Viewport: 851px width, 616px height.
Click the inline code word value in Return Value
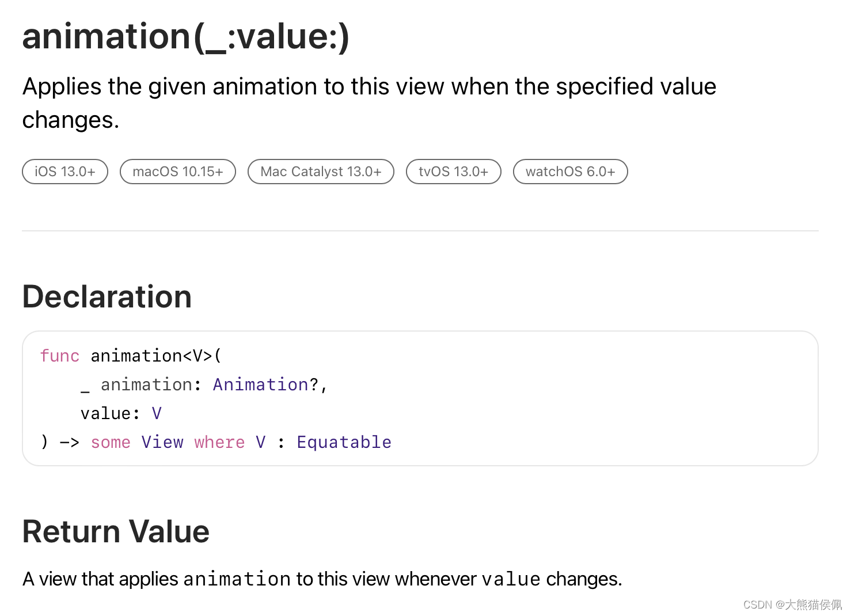pos(511,579)
